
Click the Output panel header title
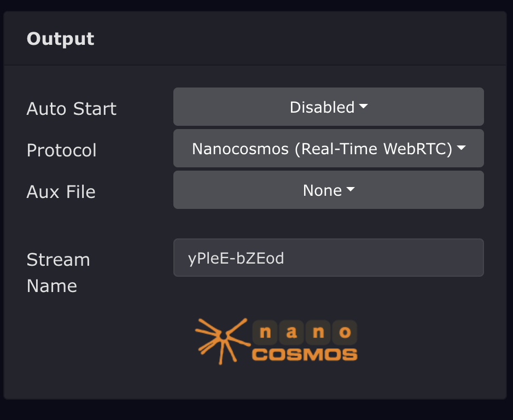coord(60,39)
